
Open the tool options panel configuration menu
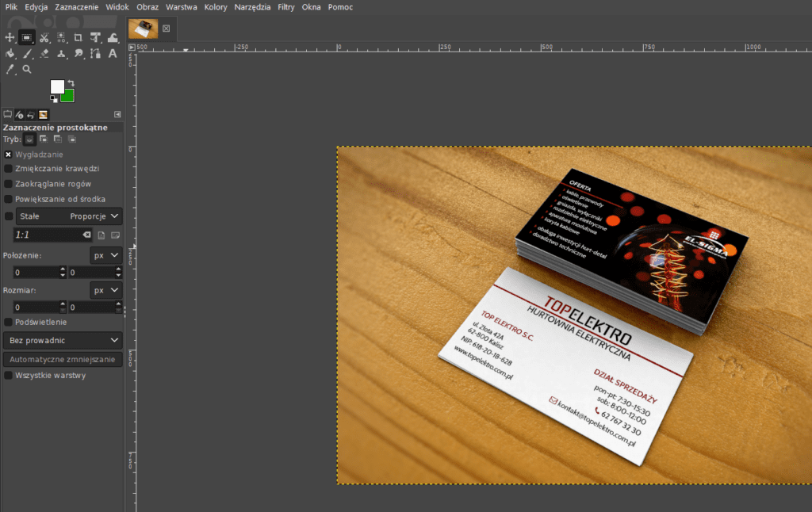[x=117, y=114]
